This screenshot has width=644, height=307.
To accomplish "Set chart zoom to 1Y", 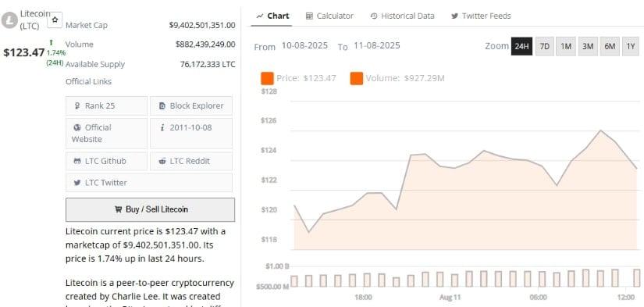I will tap(631, 46).
